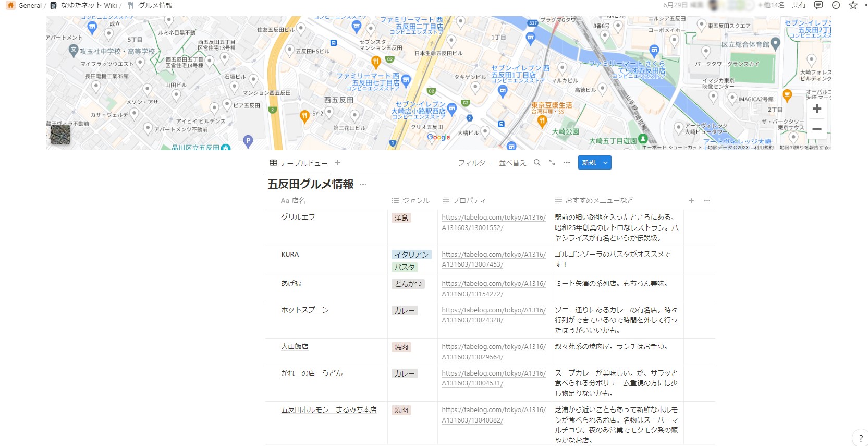
Task: Click the 共有 share button
Action: pos(799,5)
